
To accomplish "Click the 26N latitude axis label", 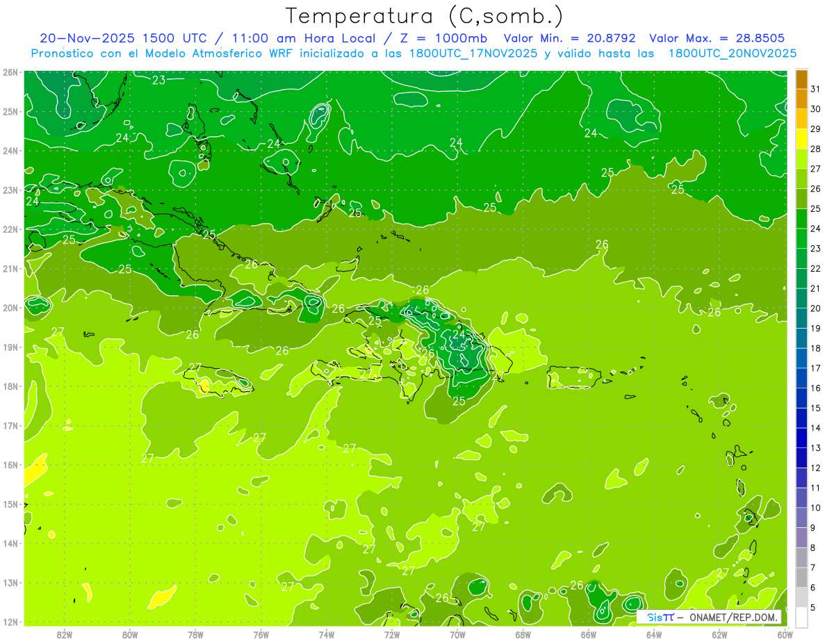I will [10, 72].
